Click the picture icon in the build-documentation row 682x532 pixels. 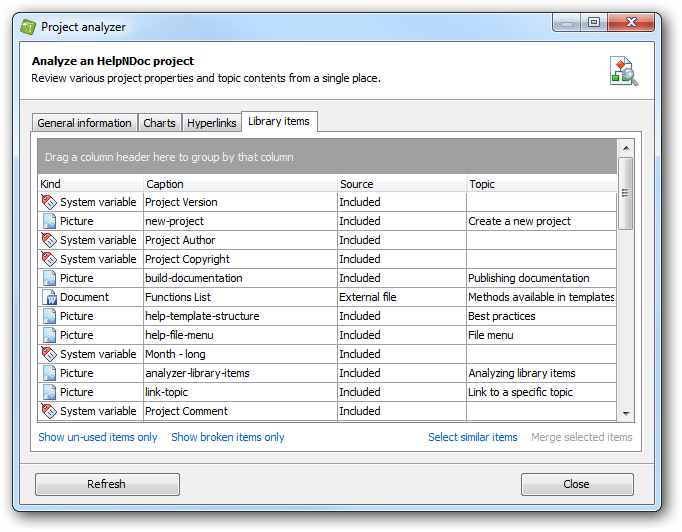pos(49,278)
